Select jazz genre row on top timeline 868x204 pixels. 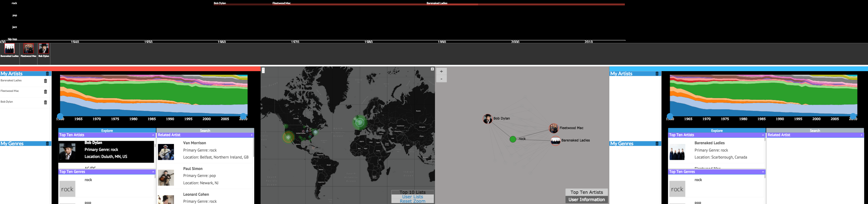click(15, 27)
